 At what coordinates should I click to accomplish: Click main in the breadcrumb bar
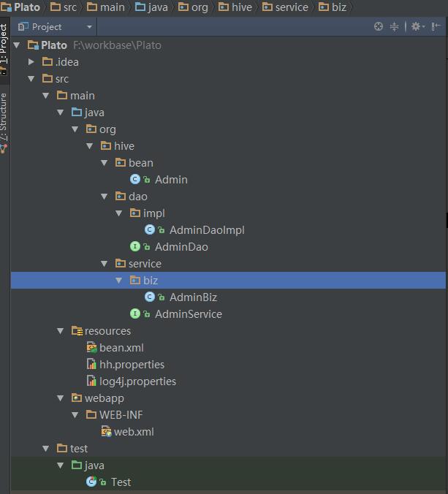click(x=105, y=7)
